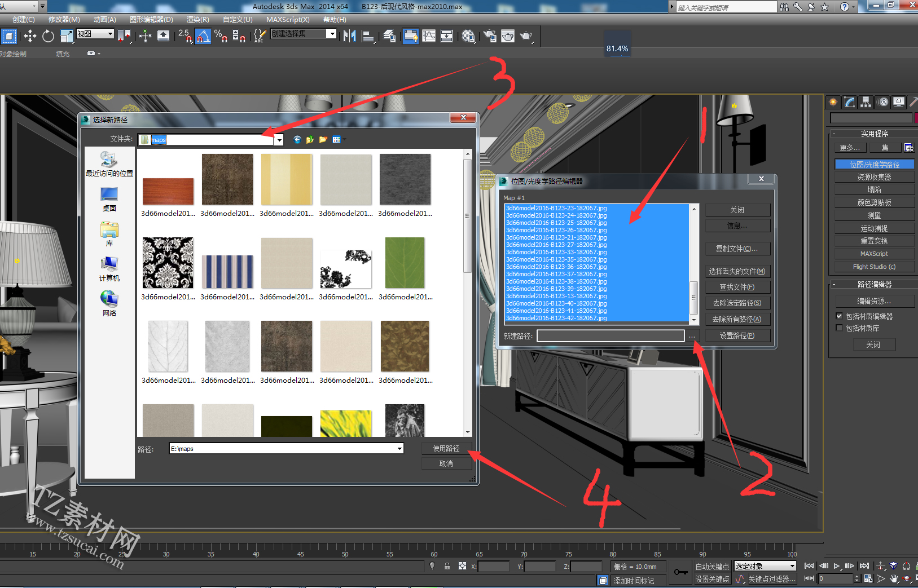Click the 新建路径 input field
Viewport: 918px width, 588px height.
click(610, 336)
